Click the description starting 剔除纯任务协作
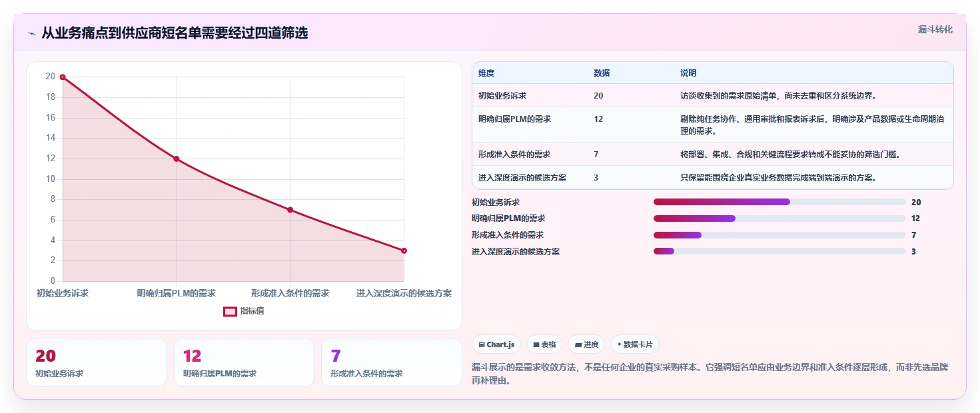This screenshot has width=980, height=413. coord(812,125)
